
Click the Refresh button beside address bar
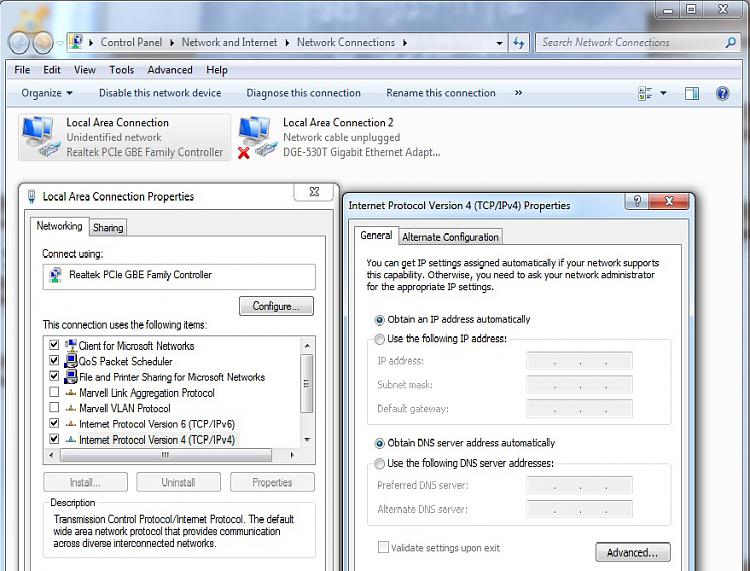coord(518,43)
